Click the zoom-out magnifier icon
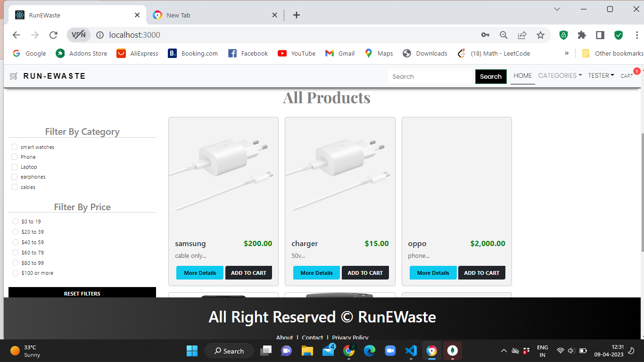 (504, 35)
